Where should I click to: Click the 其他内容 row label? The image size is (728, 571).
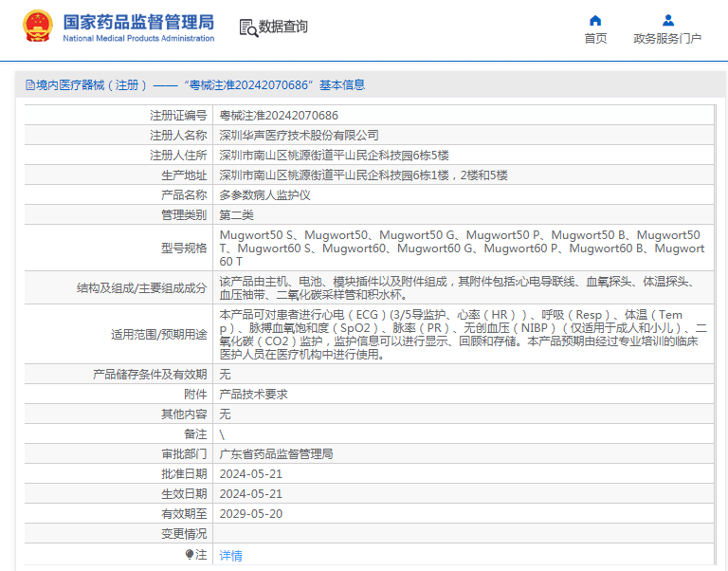tap(184, 414)
